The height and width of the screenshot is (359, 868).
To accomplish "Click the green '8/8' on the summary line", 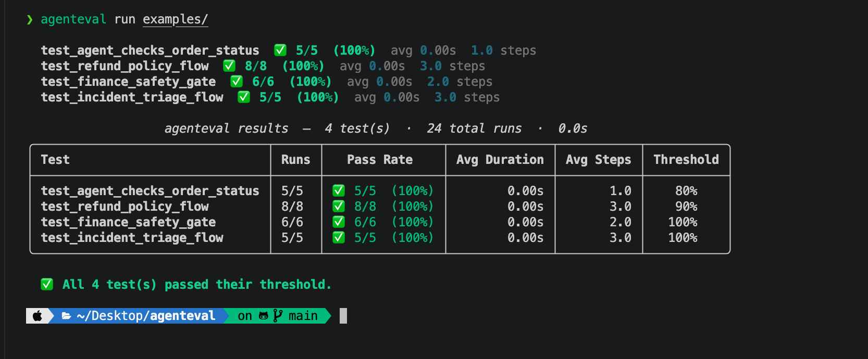I will click(x=256, y=66).
